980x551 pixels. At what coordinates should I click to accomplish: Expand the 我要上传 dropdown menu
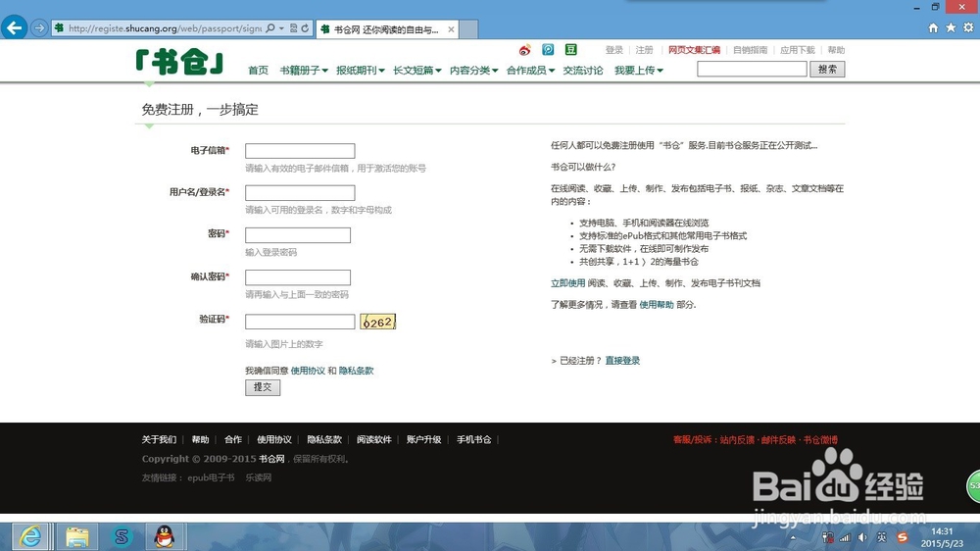pyautogui.click(x=639, y=70)
